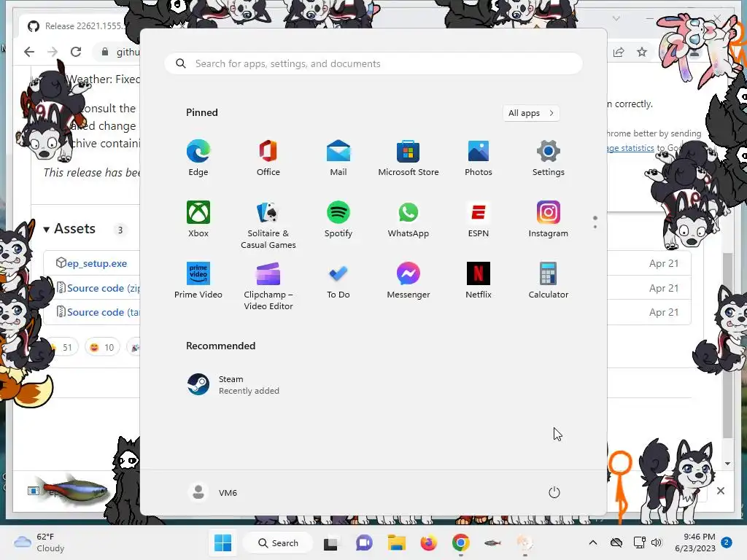This screenshot has width=747, height=560.
Task: Select the Release 22621.1555 Chrome tab
Action: [x=83, y=26]
